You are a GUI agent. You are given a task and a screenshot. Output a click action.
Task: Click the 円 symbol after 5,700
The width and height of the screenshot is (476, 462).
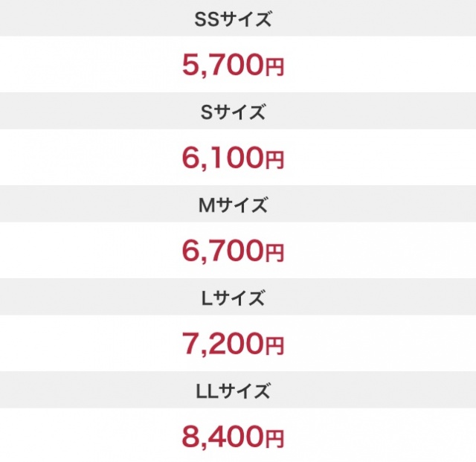tap(274, 68)
